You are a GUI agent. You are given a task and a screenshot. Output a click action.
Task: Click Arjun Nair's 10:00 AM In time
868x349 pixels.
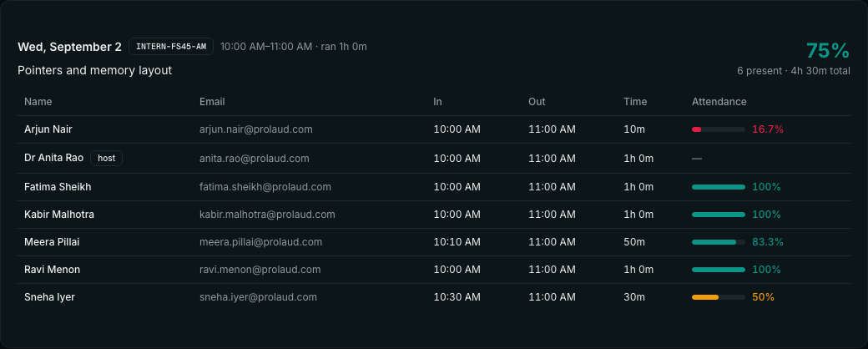click(457, 129)
